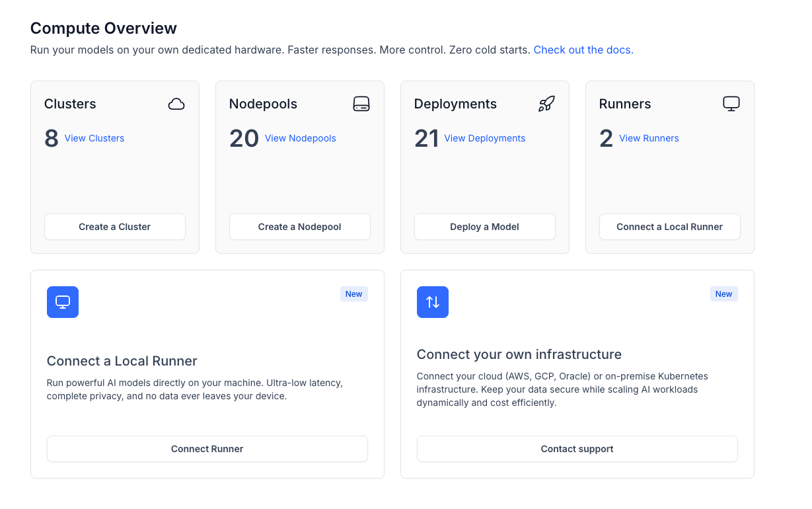
Task: Click Create a Cluster button
Action: pyautogui.click(x=115, y=227)
